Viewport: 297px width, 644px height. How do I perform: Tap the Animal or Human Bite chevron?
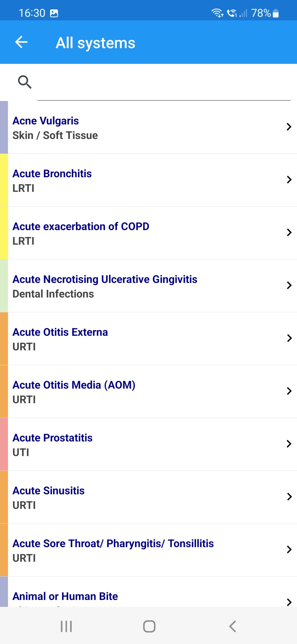point(289,602)
